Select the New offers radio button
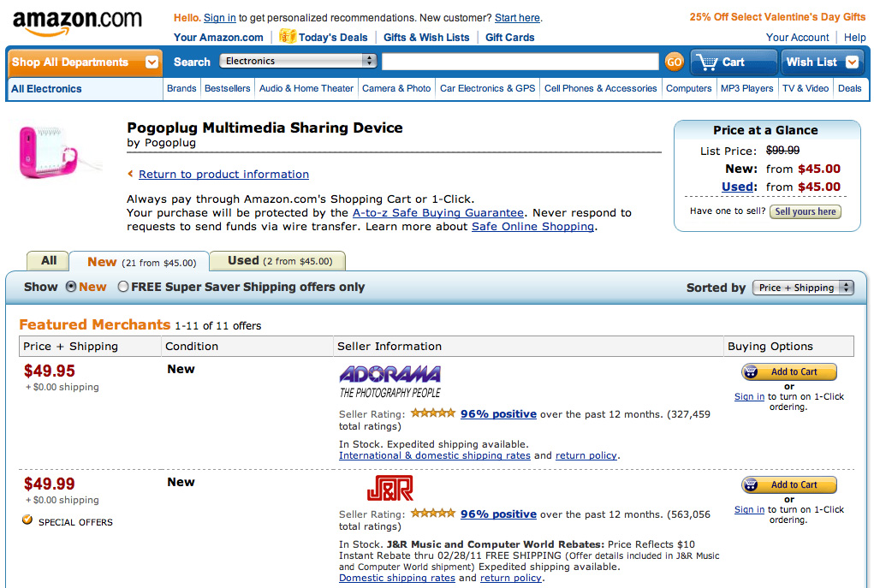 point(71,287)
